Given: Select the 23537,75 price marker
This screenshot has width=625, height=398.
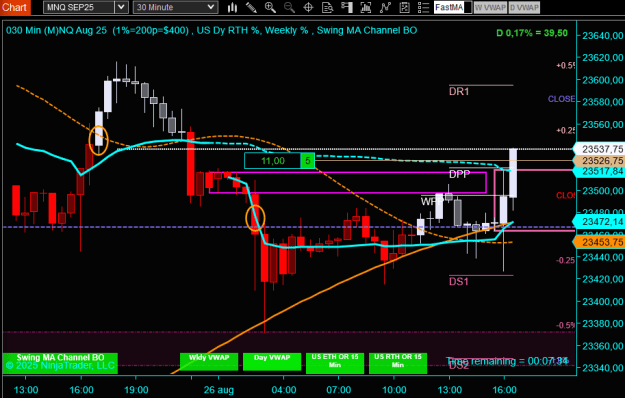Looking at the screenshot, I should (x=599, y=149).
